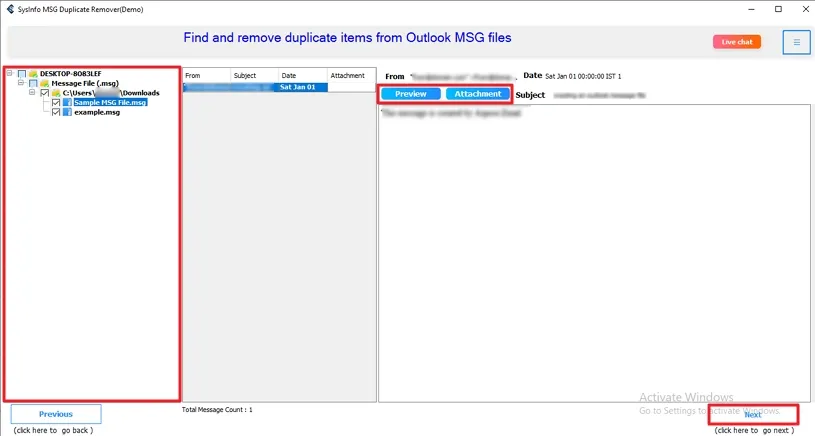
Task: Click the Downloads path folder icon
Action: point(56,93)
